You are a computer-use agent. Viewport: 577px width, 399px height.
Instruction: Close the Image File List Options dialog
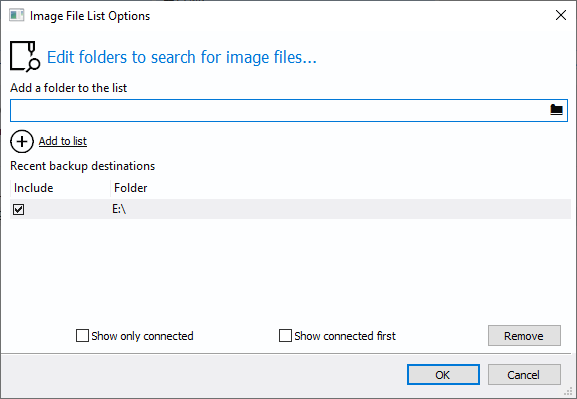click(x=560, y=15)
